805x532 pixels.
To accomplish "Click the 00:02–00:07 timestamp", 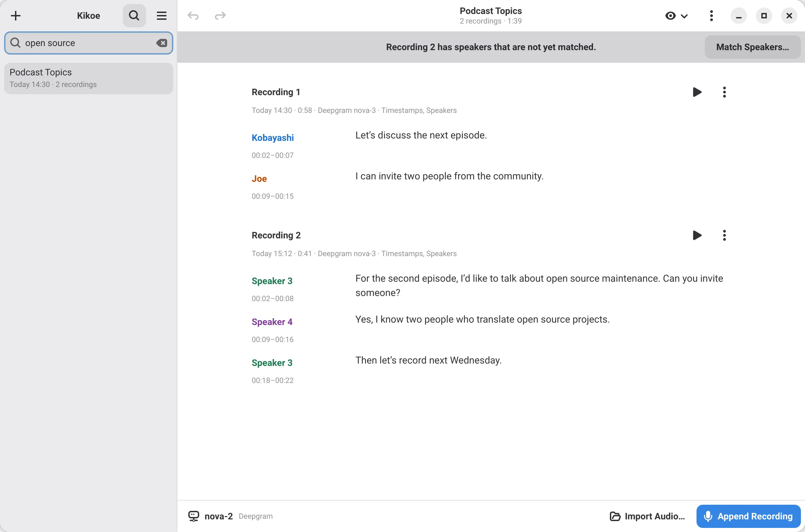I will tap(273, 156).
